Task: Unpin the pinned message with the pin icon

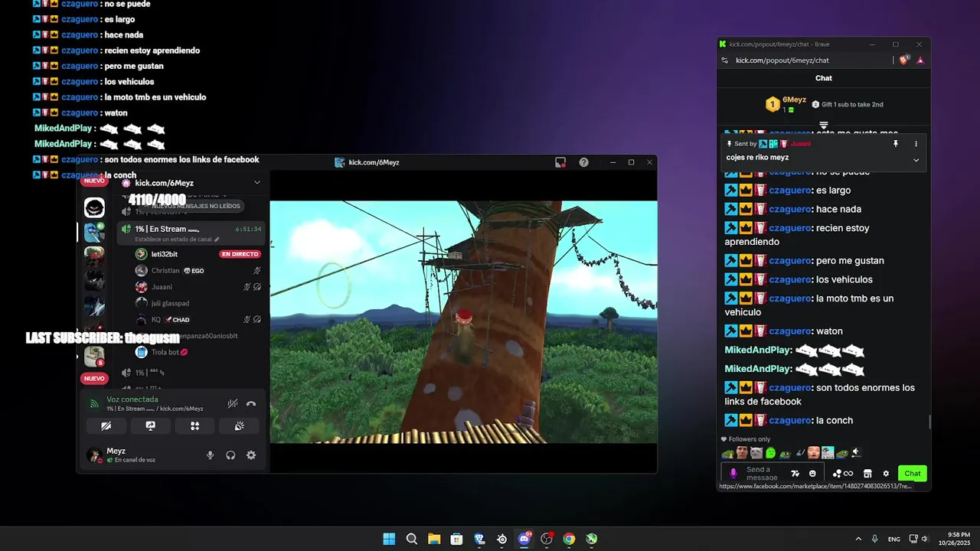Action: (895, 144)
